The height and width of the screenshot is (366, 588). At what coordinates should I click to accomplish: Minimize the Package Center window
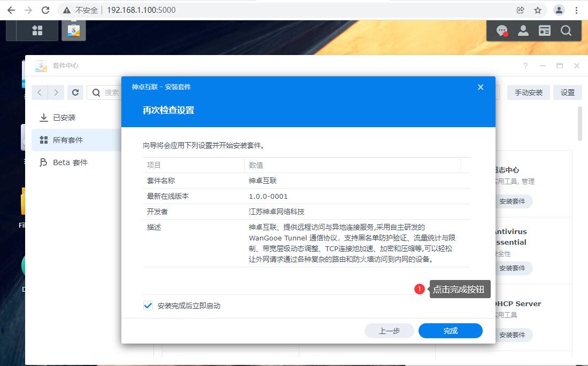point(542,66)
